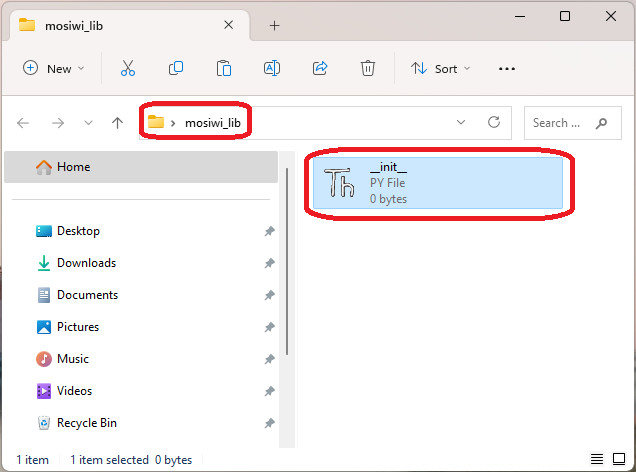This screenshot has width=636, height=472.
Task: Click the Cut scissors icon
Action: [128, 69]
